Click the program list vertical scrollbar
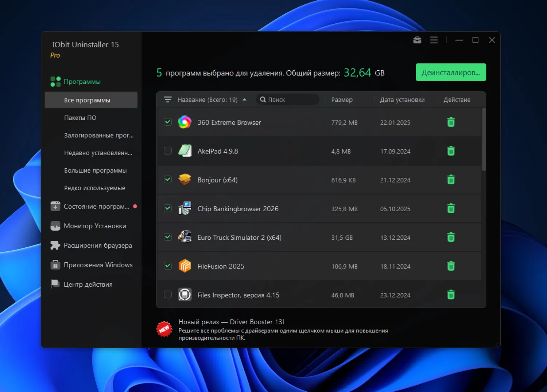Viewport: 547px width, 392px height. [x=484, y=139]
